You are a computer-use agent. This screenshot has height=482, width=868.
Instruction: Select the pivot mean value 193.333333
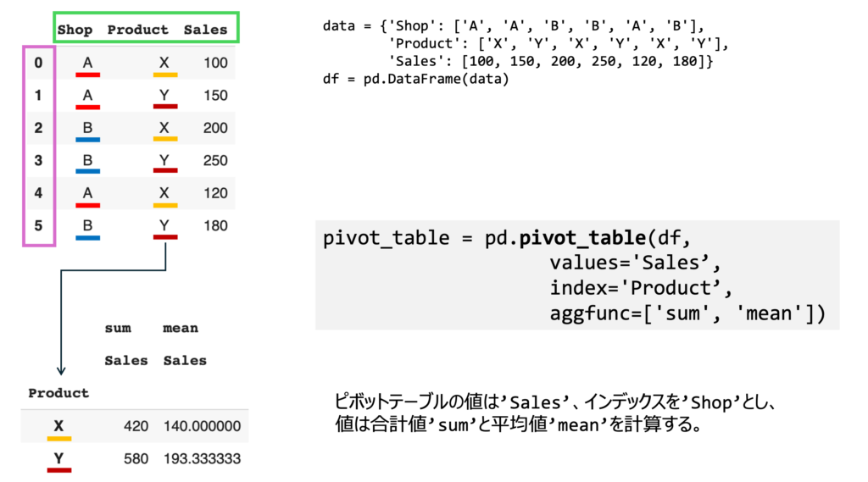202,459
